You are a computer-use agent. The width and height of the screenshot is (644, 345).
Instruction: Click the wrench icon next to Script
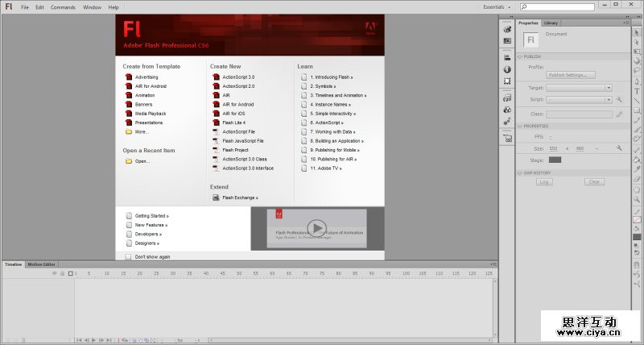tap(619, 99)
